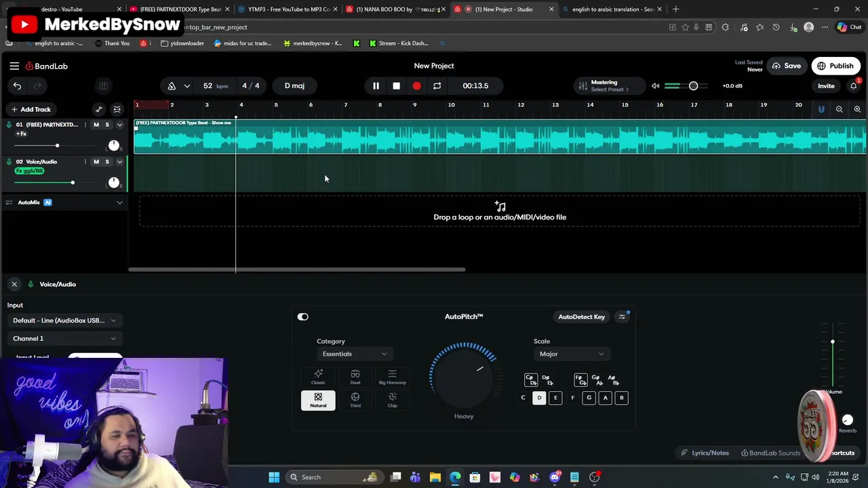Toggle the G note key
This screenshot has height=488, width=868.
(589, 398)
